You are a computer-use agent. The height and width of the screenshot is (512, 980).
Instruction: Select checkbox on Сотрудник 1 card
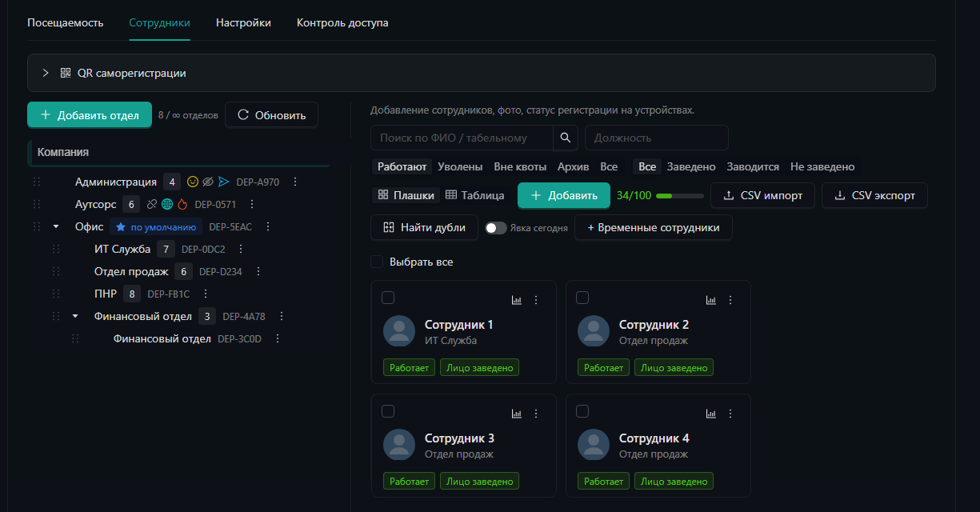click(388, 298)
